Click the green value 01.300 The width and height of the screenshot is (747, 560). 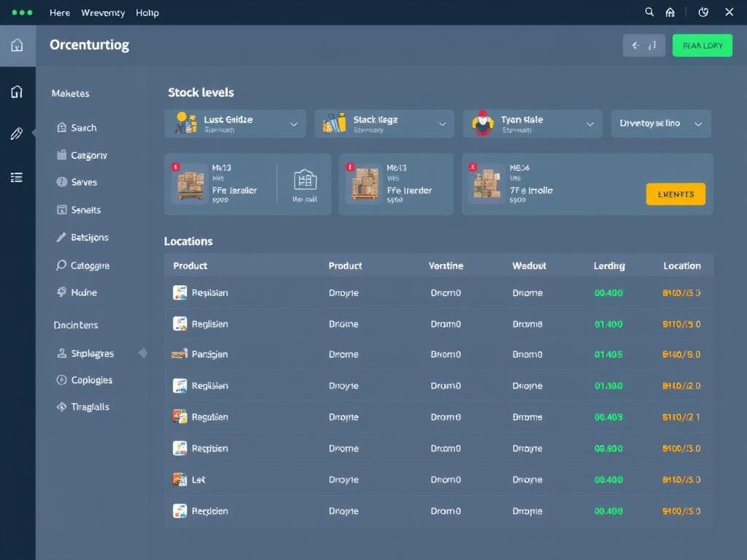(608, 386)
